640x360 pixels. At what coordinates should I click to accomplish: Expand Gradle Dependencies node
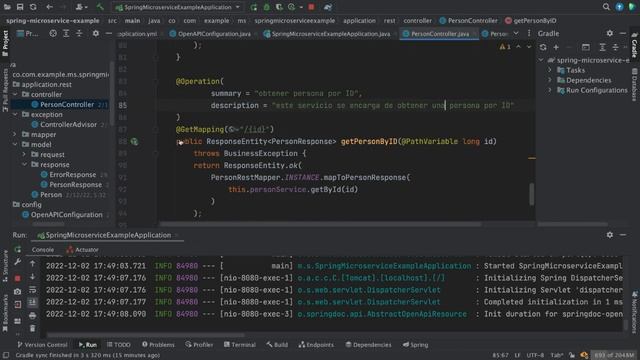[550, 80]
